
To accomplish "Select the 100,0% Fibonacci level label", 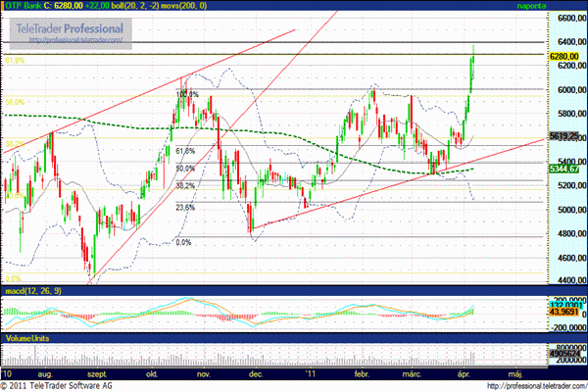I will click(x=187, y=95).
